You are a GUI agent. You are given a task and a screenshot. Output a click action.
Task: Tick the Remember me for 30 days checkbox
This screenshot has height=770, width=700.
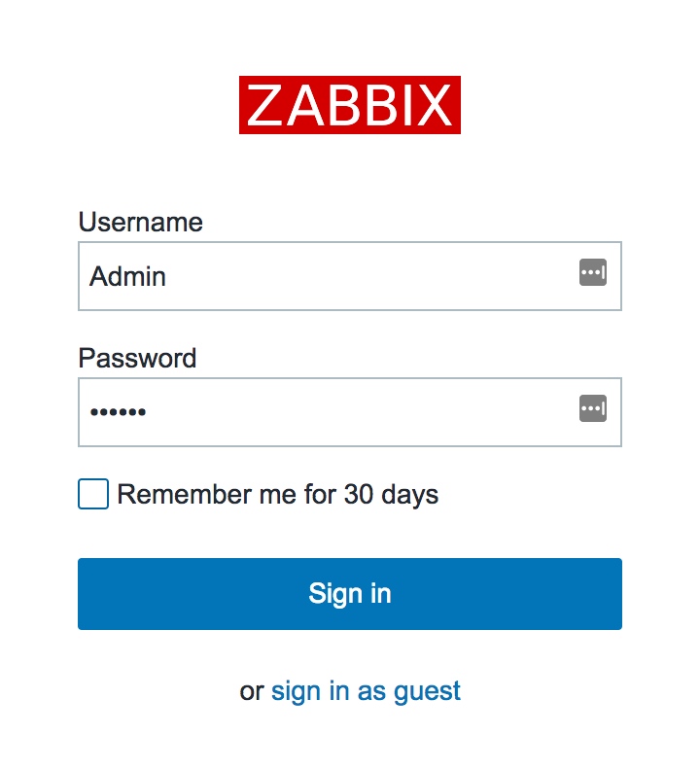[93, 494]
